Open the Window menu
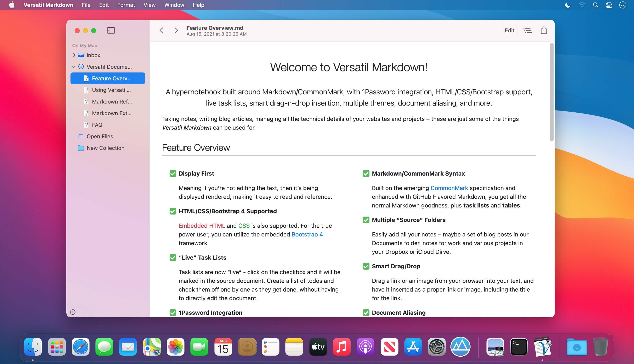Viewport: 634px width, 364px height. tap(174, 5)
